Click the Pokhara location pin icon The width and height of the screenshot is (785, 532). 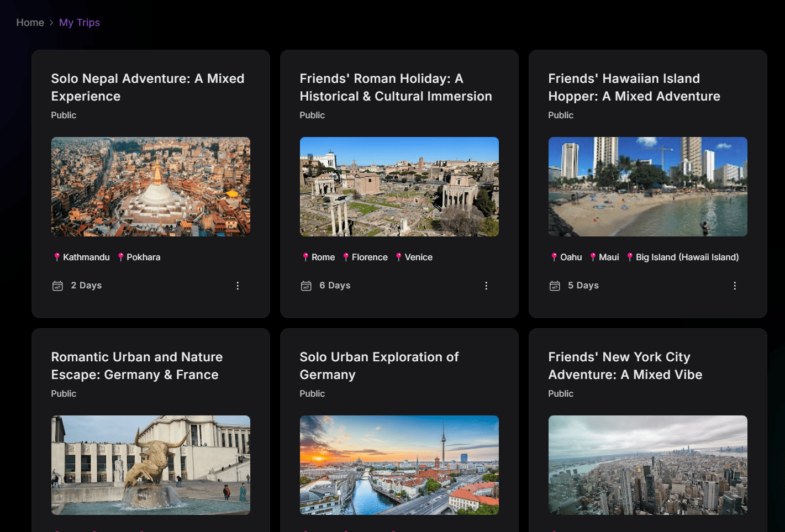120,257
